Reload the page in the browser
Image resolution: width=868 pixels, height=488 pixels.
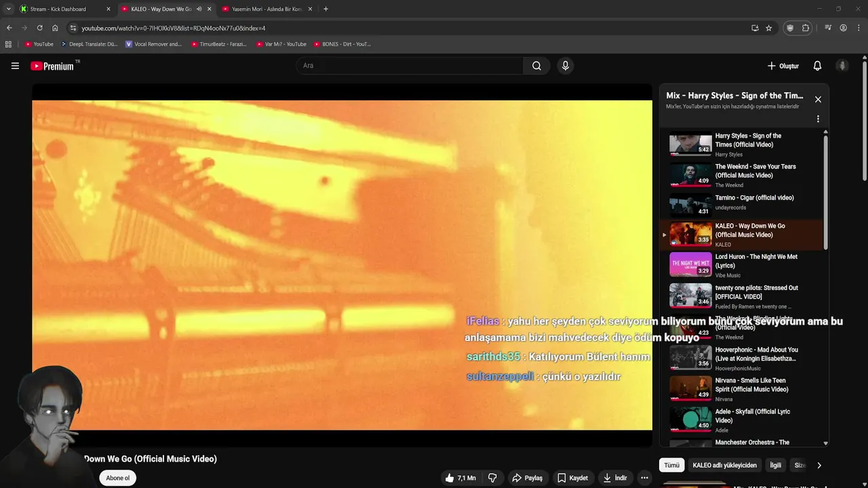click(x=39, y=28)
